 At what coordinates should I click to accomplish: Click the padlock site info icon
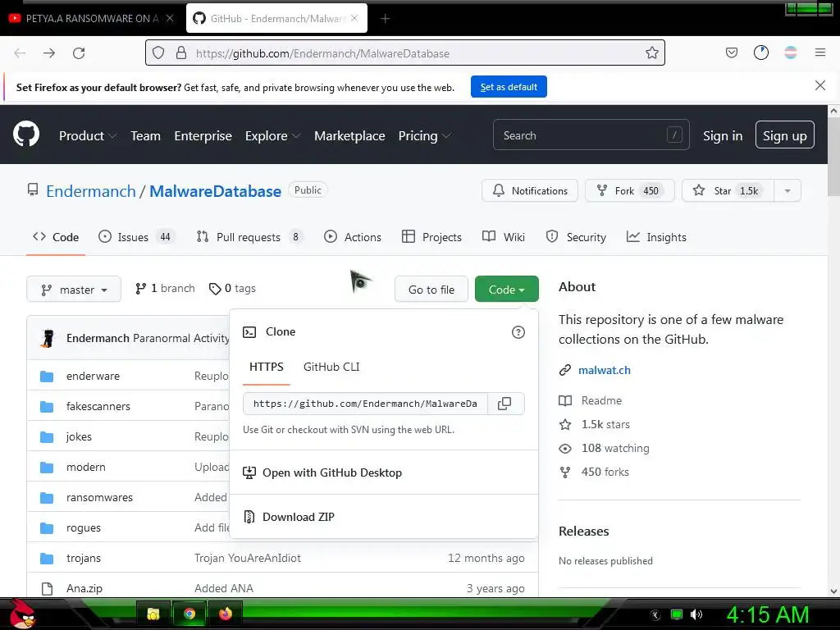(x=181, y=52)
